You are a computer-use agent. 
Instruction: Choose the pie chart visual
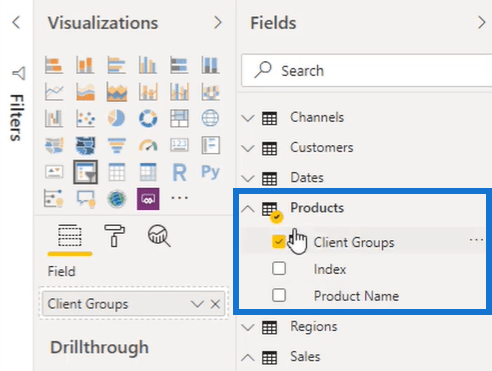coord(116,118)
